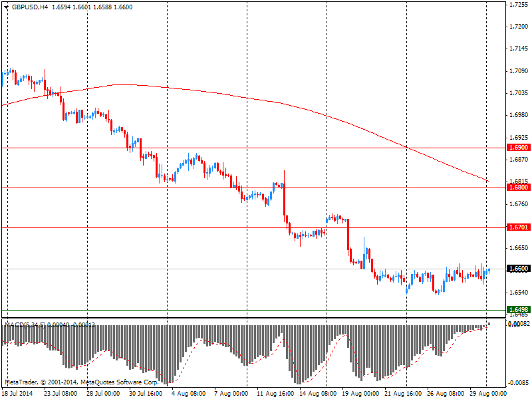532x399 pixels.
Task: Select the red 1.6900 price level tag
Action: [519, 148]
